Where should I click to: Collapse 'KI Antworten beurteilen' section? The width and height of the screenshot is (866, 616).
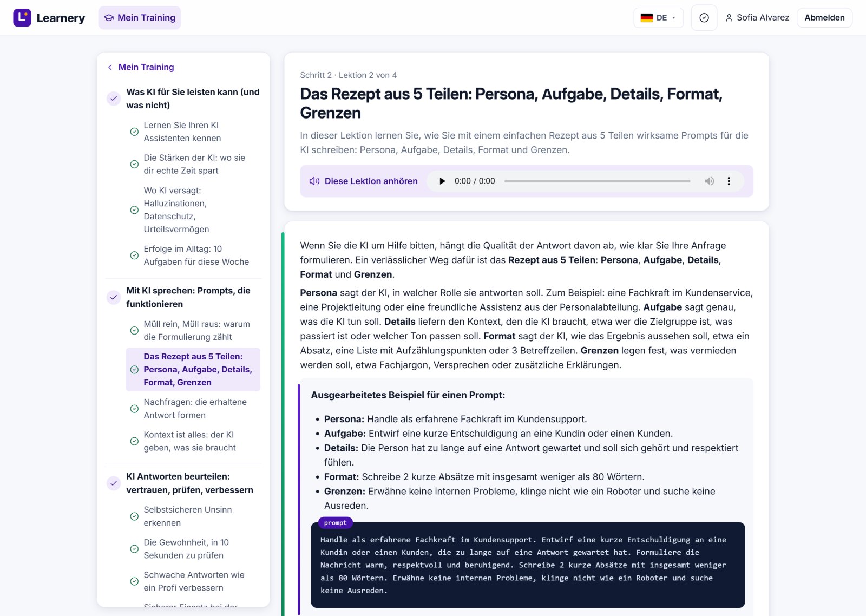[x=183, y=483]
